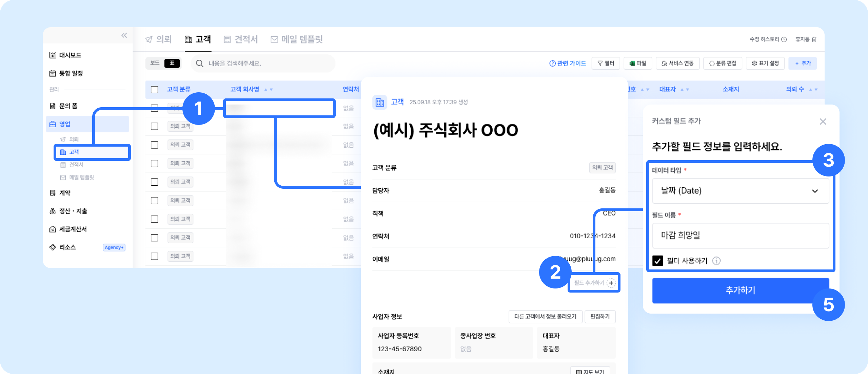This screenshot has height=374, width=868.
Task: Click the 서비스 연동 toolbar button
Action: (x=677, y=63)
